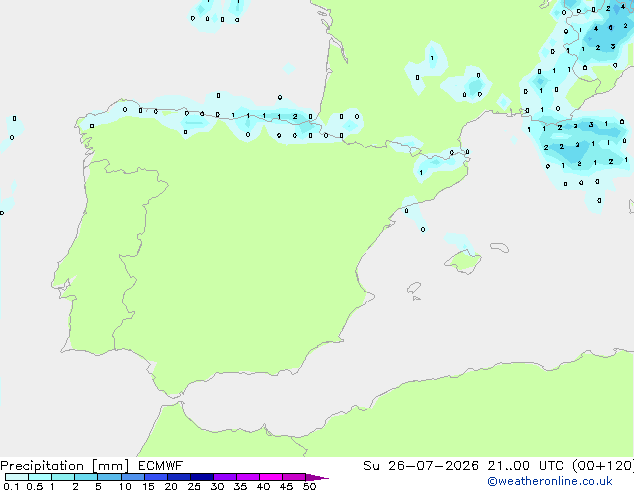Click the '50' legend scale label

coord(309,486)
